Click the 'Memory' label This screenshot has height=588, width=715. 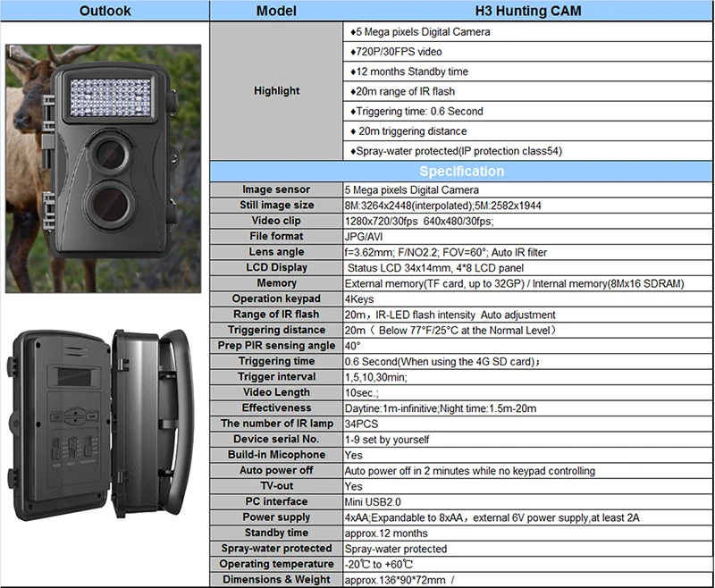point(276,283)
